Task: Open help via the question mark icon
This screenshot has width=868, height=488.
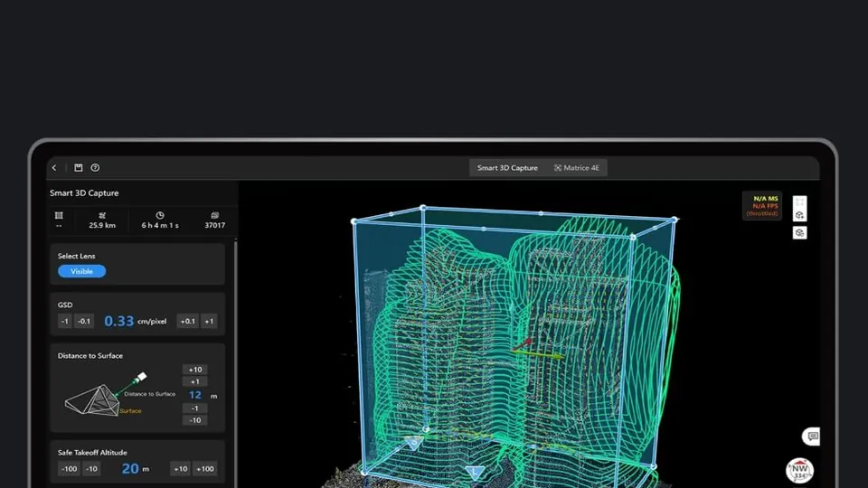Action: (x=95, y=168)
